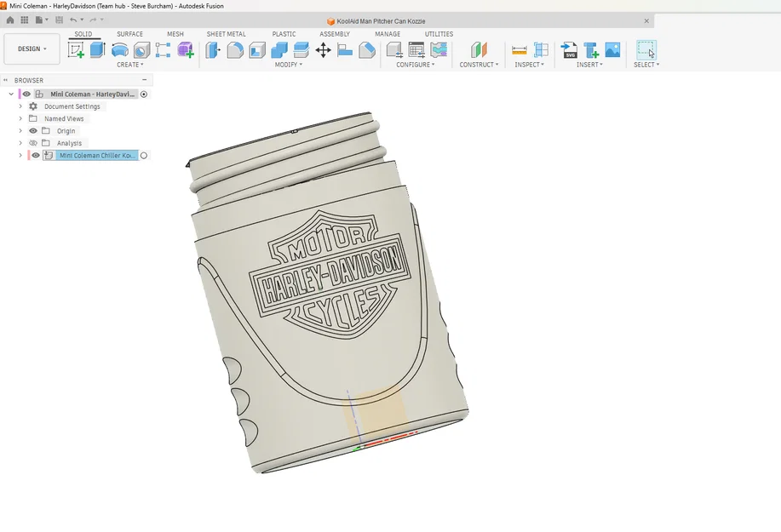The image size is (781, 532).
Task: Select the Interference inspect tool
Action: tap(541, 49)
